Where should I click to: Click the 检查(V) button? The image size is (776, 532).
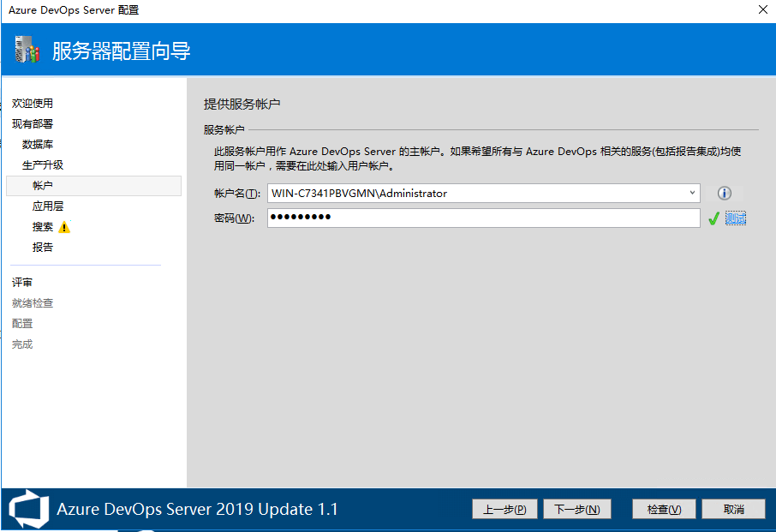coord(664,509)
